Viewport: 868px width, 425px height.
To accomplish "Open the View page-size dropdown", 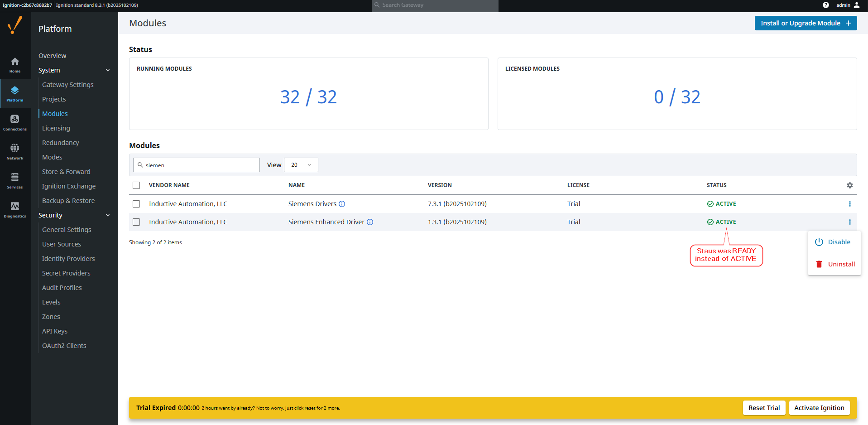I will [301, 165].
